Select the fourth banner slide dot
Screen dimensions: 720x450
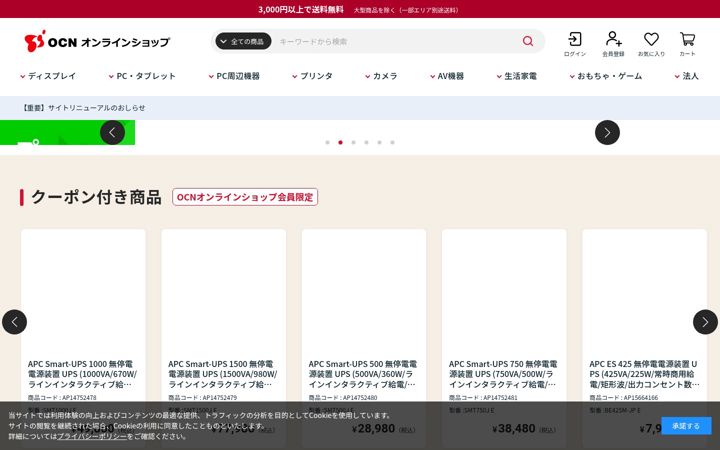coord(366,142)
